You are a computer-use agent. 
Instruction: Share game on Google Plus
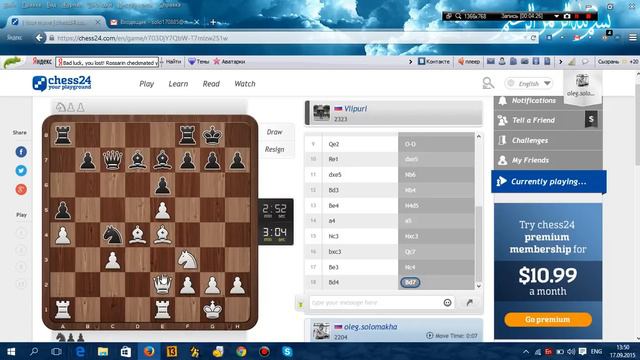[21, 189]
